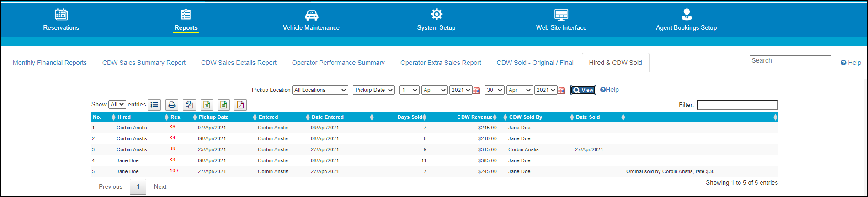Click the Web Site Interface monitor icon

tap(561, 15)
